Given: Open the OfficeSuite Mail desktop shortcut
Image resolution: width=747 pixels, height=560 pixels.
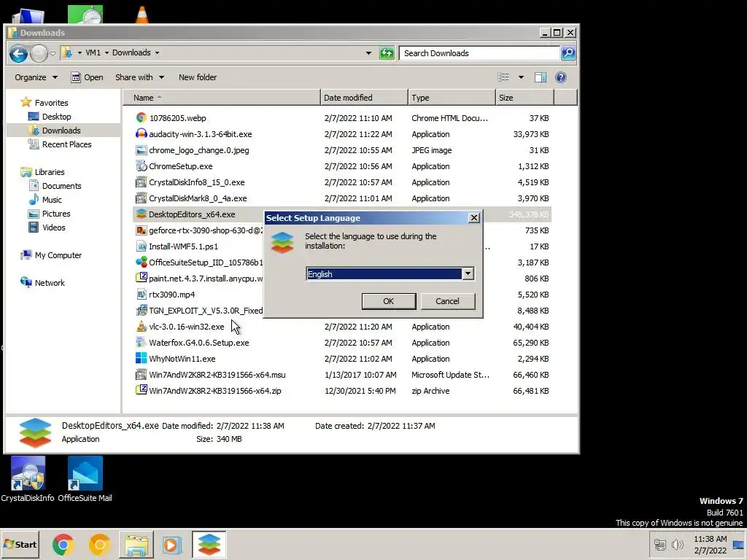Looking at the screenshot, I should (x=85, y=479).
